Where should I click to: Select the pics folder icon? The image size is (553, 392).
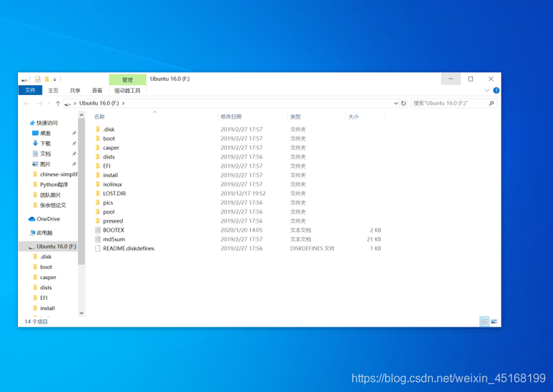(x=98, y=202)
